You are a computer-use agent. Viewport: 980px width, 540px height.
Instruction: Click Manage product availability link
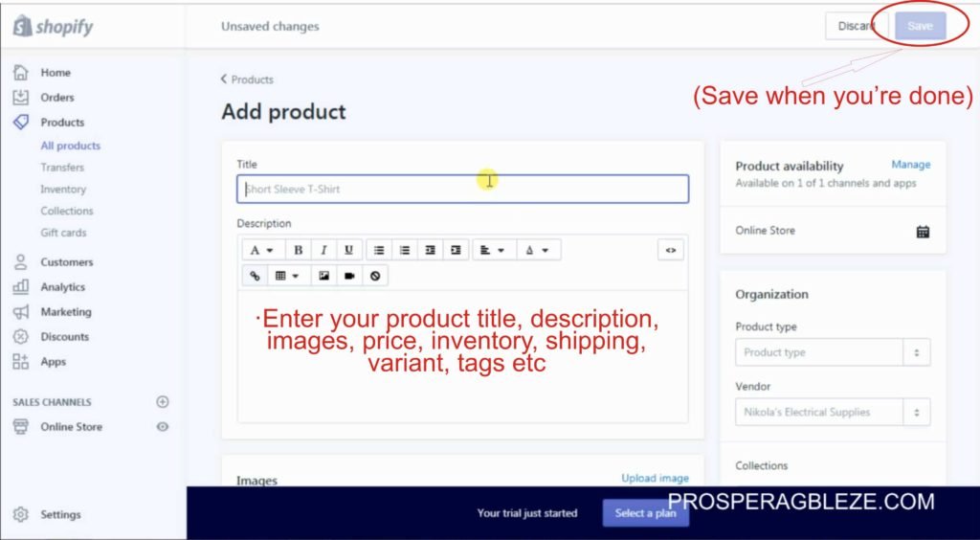pyautogui.click(x=911, y=165)
